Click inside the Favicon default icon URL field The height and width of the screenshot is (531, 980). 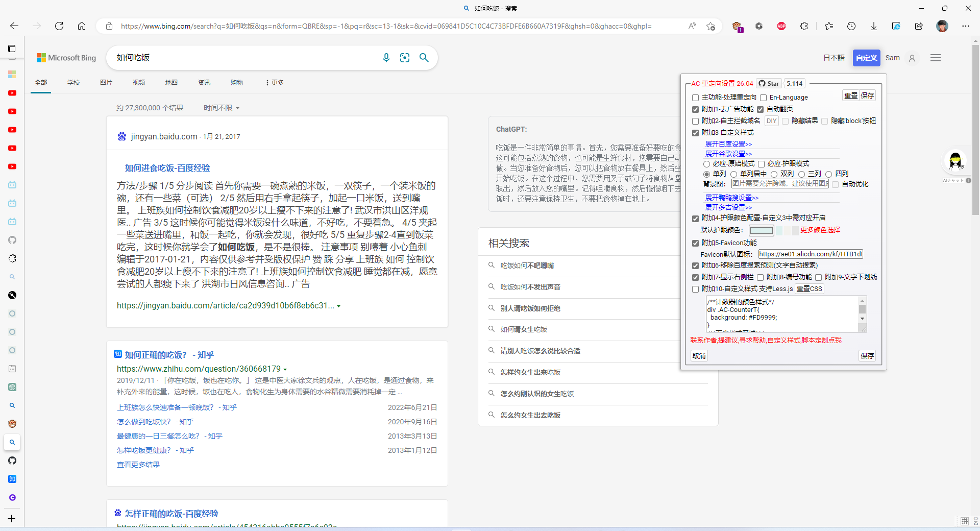tap(811, 254)
